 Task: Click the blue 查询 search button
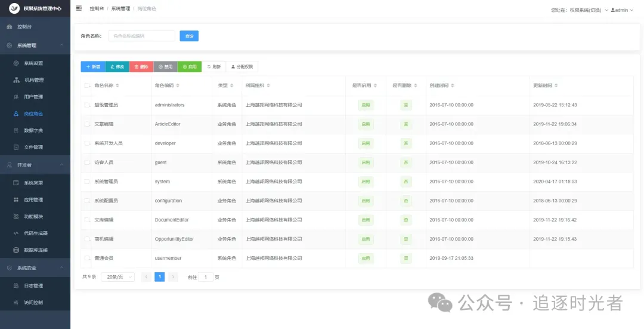pyautogui.click(x=189, y=36)
